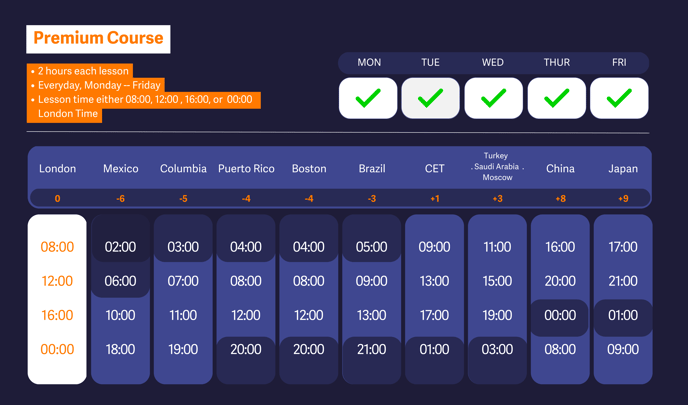Pick the 01:00 Japan time cell
The height and width of the screenshot is (405, 688).
coord(622,315)
